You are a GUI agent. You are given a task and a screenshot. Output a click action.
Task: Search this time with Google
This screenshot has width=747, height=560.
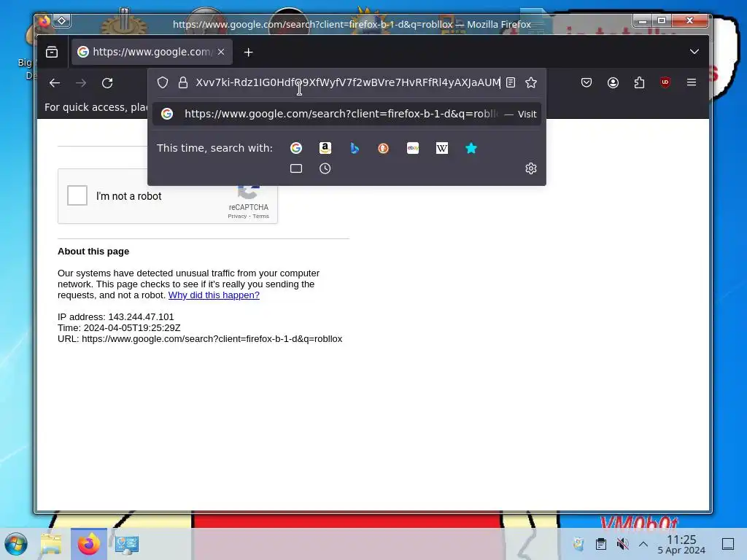pos(296,148)
